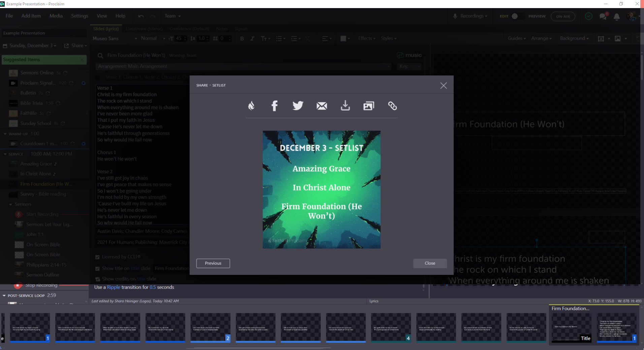Open the Background dropdown

[574, 38]
